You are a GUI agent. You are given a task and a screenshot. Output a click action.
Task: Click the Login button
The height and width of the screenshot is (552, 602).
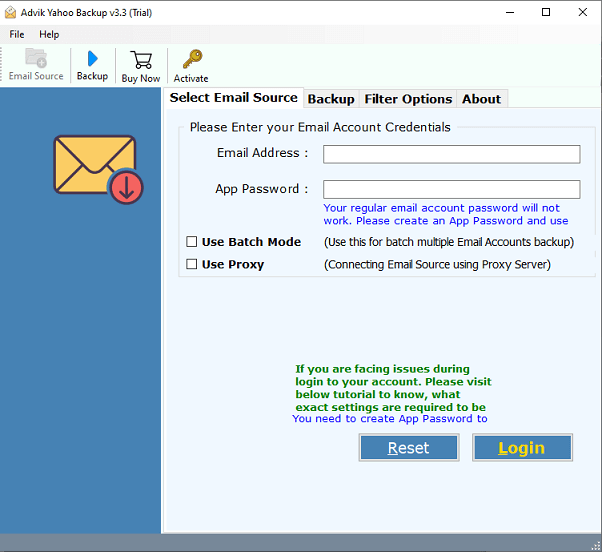[x=522, y=448]
